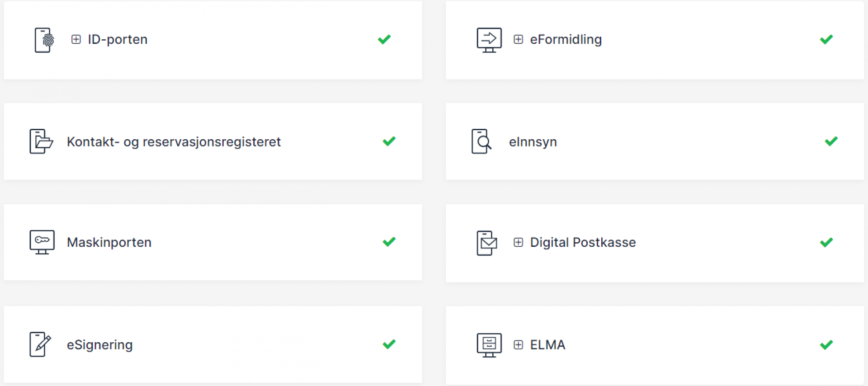Click the eSignering pen icon
Screen dimensions: 868x386
tap(40, 344)
